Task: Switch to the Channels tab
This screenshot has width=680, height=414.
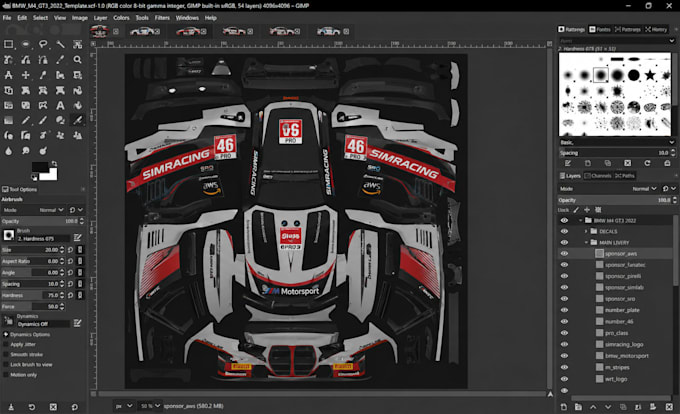Action: click(597, 176)
